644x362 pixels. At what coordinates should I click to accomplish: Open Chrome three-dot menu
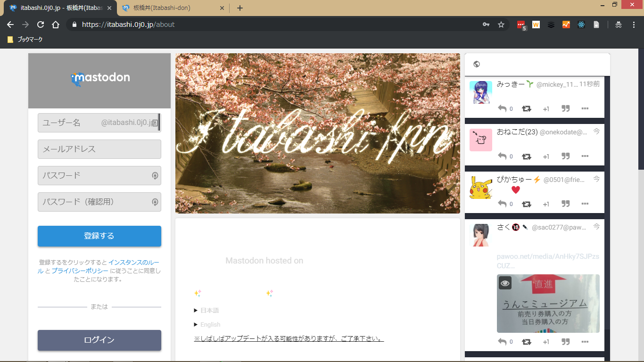pos(634,25)
